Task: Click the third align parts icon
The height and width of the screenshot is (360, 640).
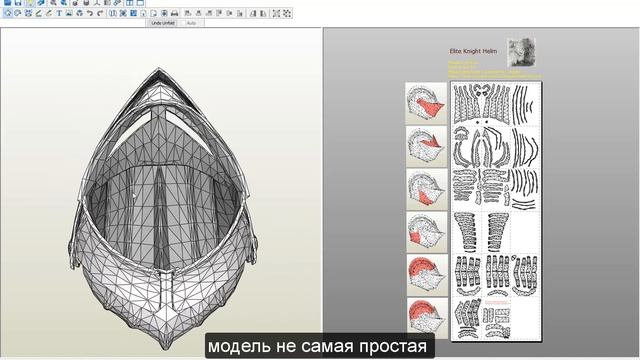Action: coord(209,13)
